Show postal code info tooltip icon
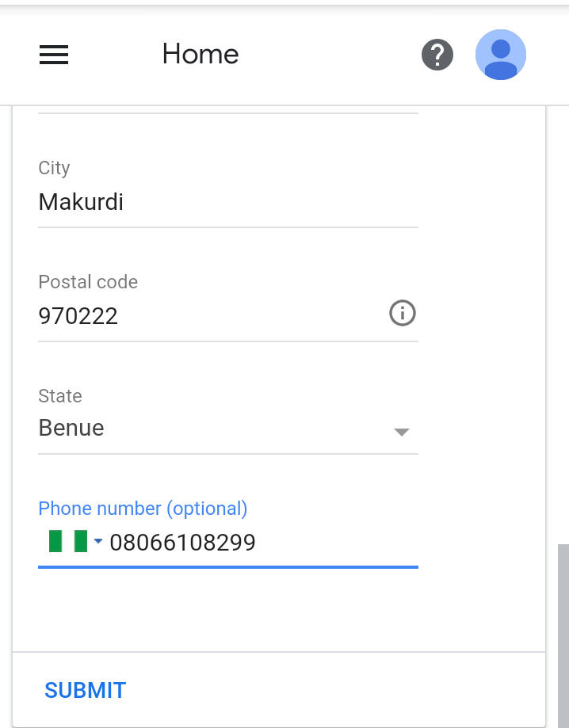The height and width of the screenshot is (728, 569). 403,313
